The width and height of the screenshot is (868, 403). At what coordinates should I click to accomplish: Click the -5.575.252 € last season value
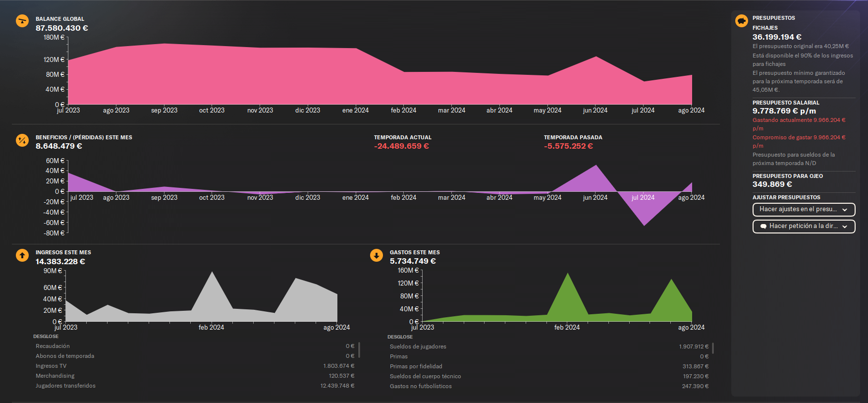coord(568,146)
